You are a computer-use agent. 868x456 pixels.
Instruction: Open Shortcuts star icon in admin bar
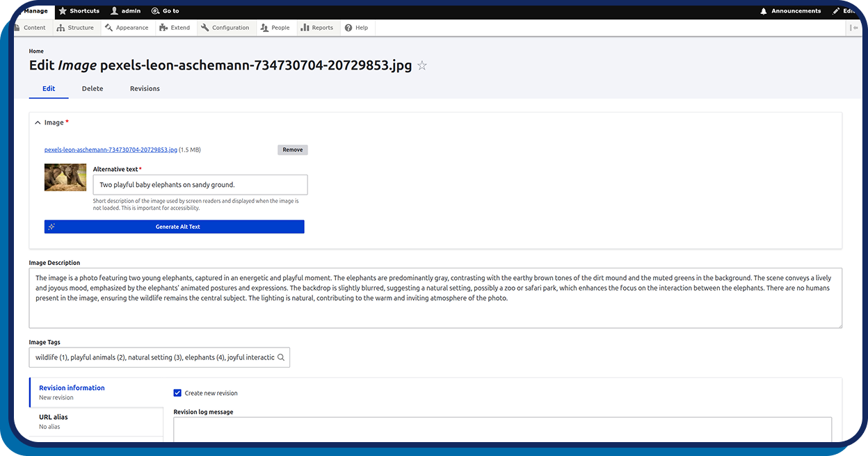[63, 11]
